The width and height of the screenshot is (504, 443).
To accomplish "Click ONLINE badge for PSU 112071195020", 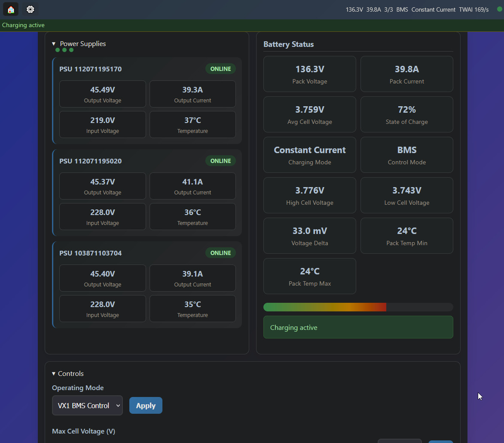I will (x=220, y=161).
